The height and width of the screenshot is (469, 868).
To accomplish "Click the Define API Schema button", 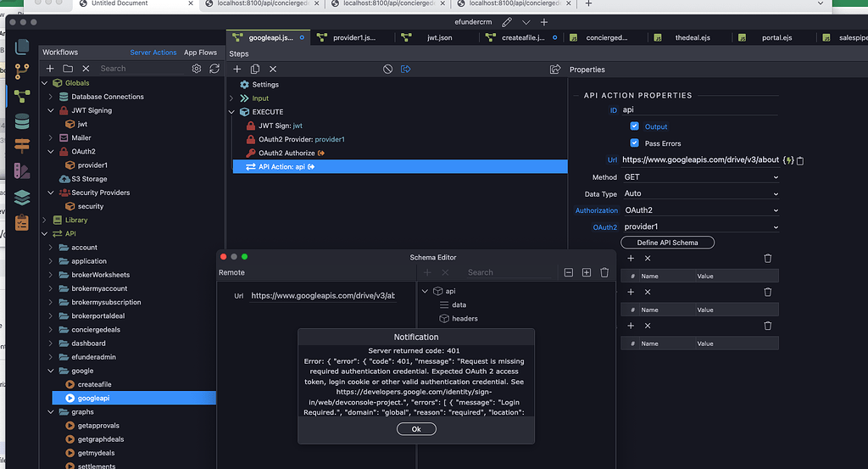I will 668,243.
